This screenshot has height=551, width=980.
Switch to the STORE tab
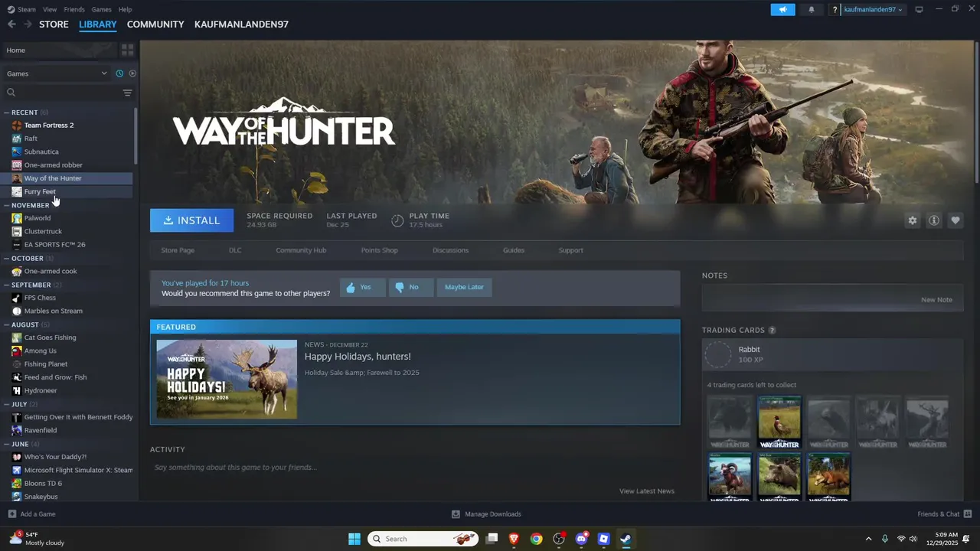pyautogui.click(x=54, y=24)
